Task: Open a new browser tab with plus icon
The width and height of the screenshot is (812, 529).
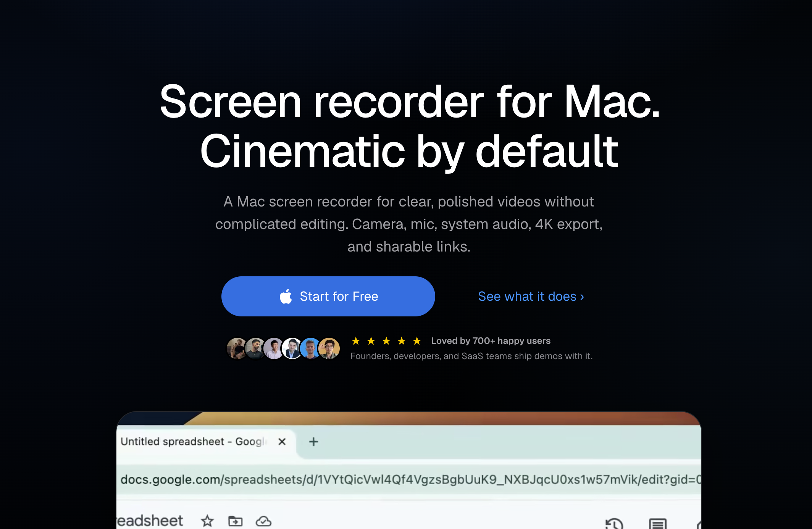Action: click(x=313, y=442)
